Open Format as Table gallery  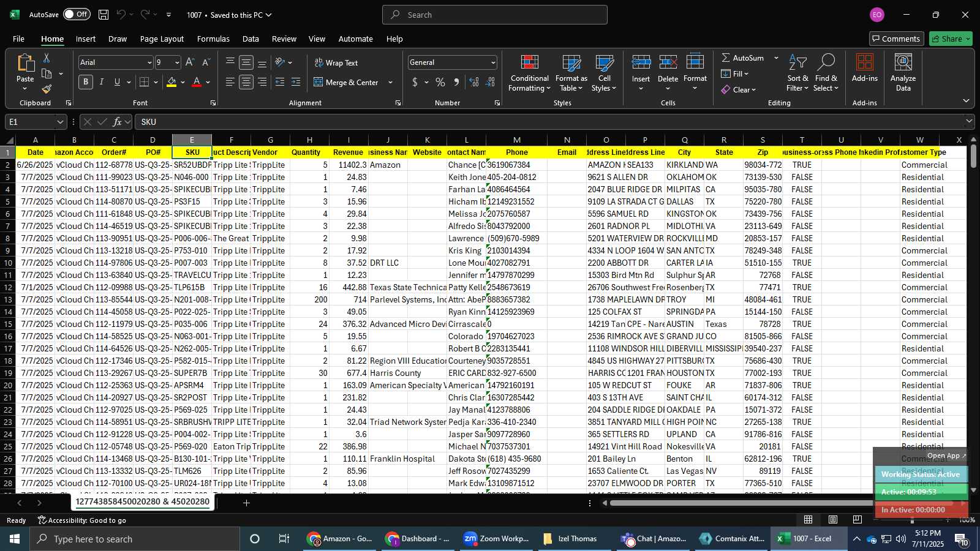571,73
